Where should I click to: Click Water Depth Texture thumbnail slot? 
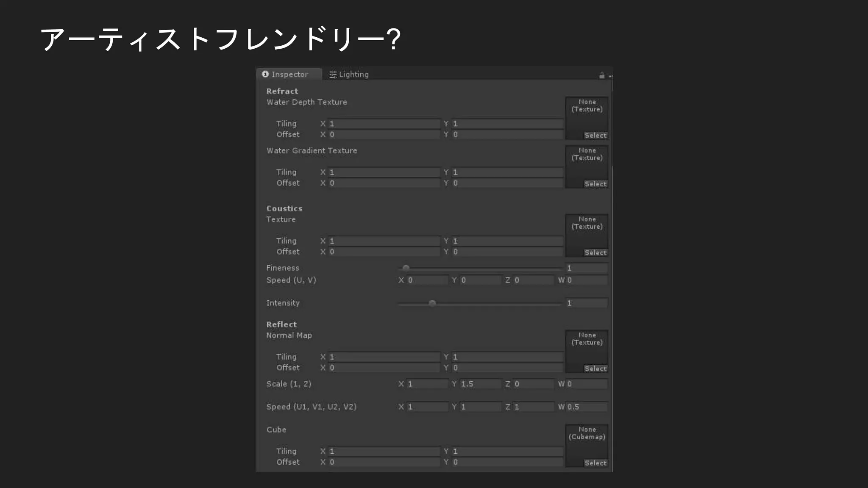tap(587, 118)
